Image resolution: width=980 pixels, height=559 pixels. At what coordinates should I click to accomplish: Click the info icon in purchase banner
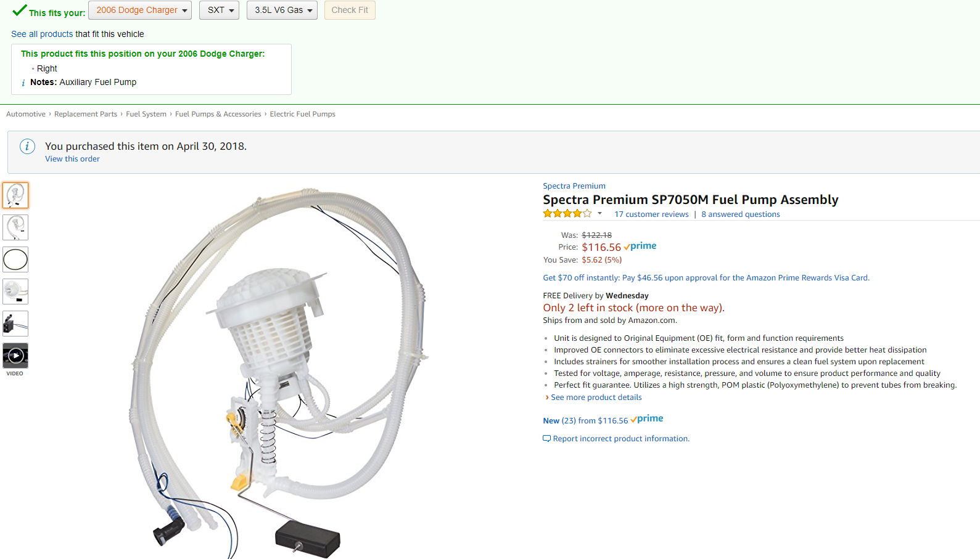(27, 146)
